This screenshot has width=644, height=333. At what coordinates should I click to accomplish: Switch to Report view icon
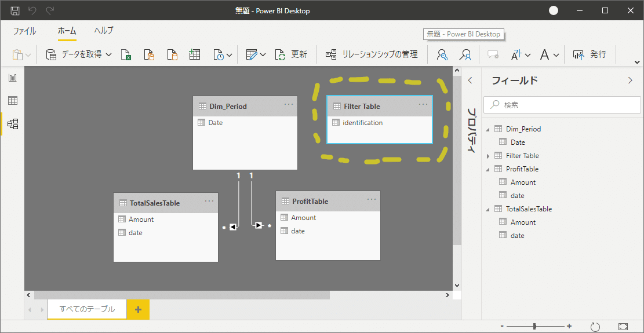tap(13, 78)
